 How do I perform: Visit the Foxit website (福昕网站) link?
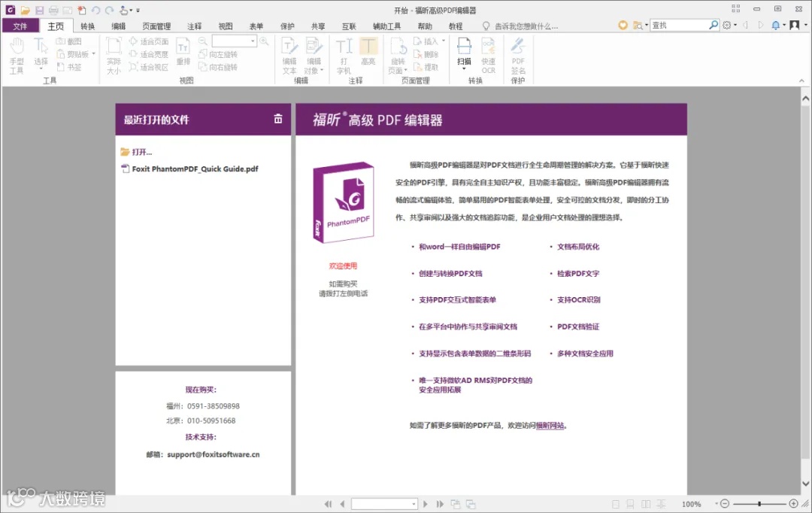[x=550, y=426]
